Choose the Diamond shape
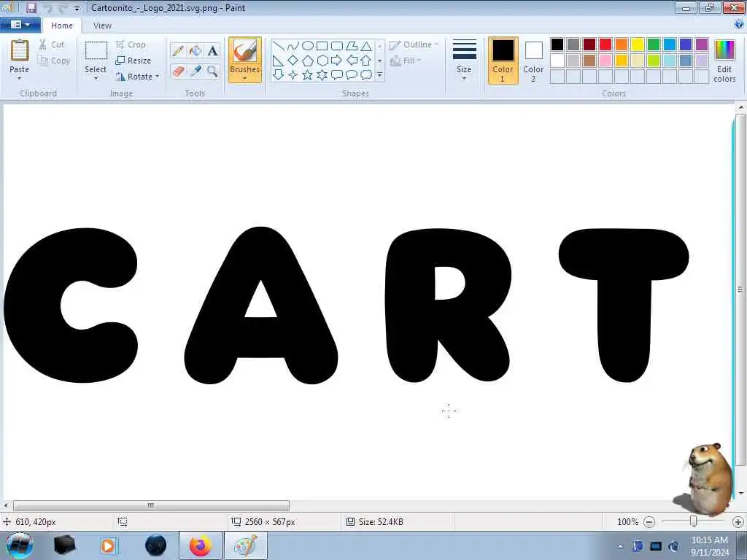Viewport: 747px width, 560px height. [293, 61]
